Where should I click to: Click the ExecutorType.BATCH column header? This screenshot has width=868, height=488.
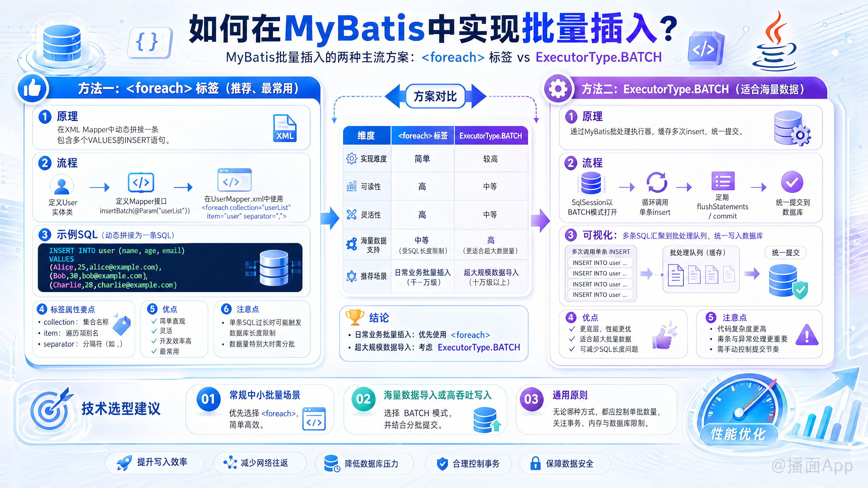[x=491, y=135]
